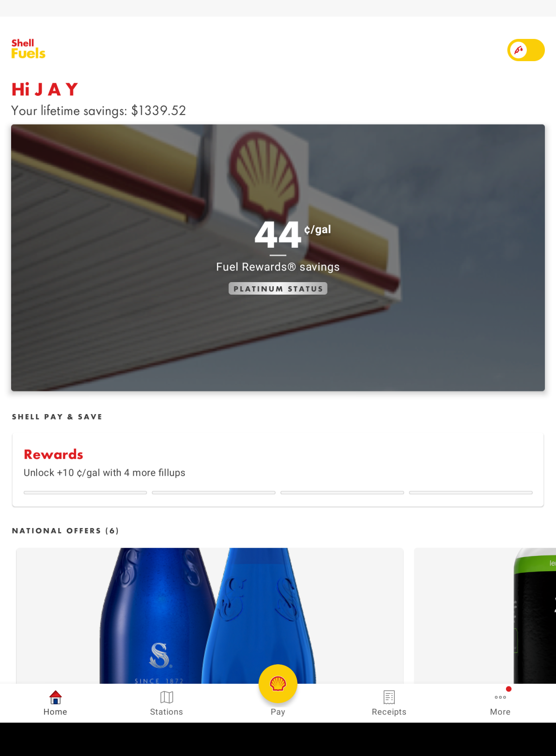The height and width of the screenshot is (756, 556).
Task: Select the Receipts tab label
Action: pos(389,712)
